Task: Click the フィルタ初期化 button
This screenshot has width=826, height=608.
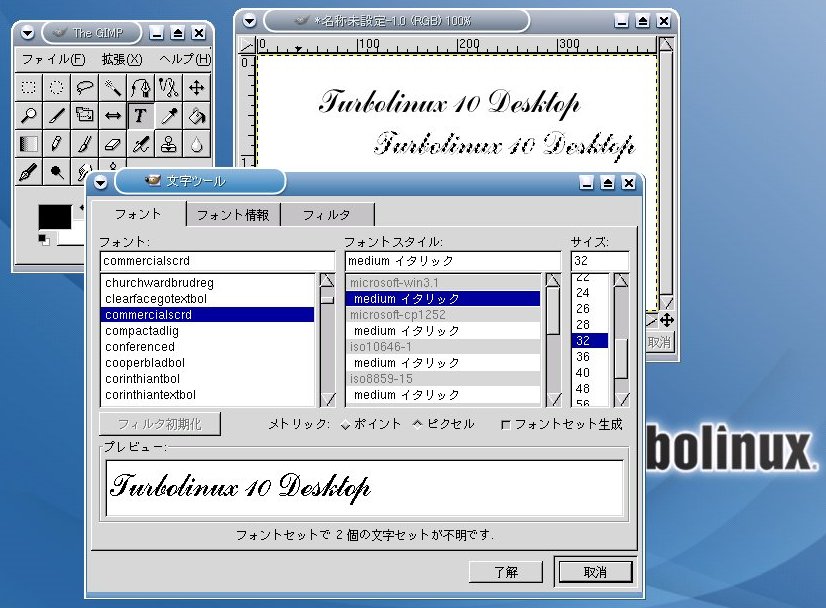Action: (x=160, y=424)
